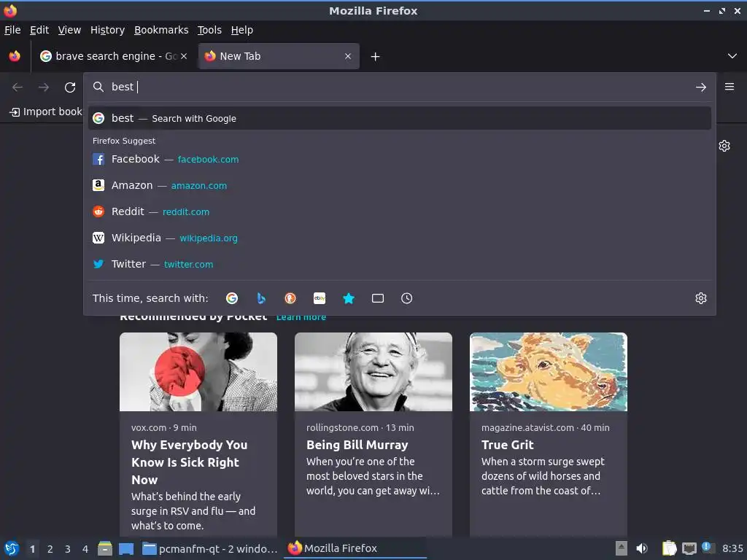The image size is (747, 560).
Task: Click the Mozilla Firefox taskbar entry
Action: pos(355,548)
